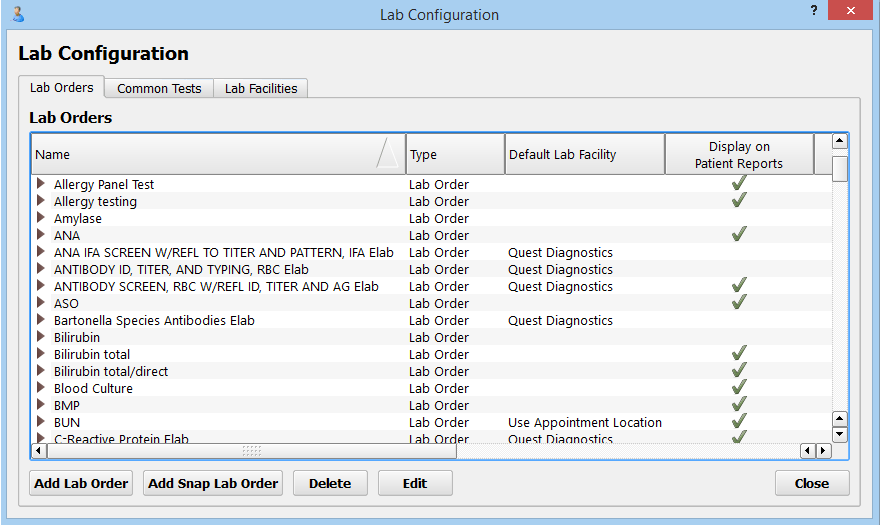Viewport: 880px width, 525px height.
Task: Click the help question mark button
Action: coord(814,10)
